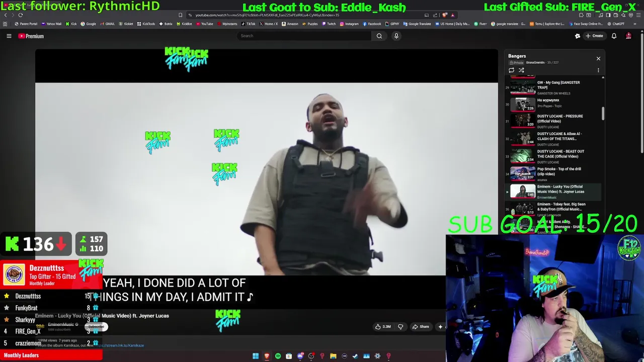Open the Yahoo Mail bookmark
The height and width of the screenshot is (362, 644).
click(x=51, y=24)
